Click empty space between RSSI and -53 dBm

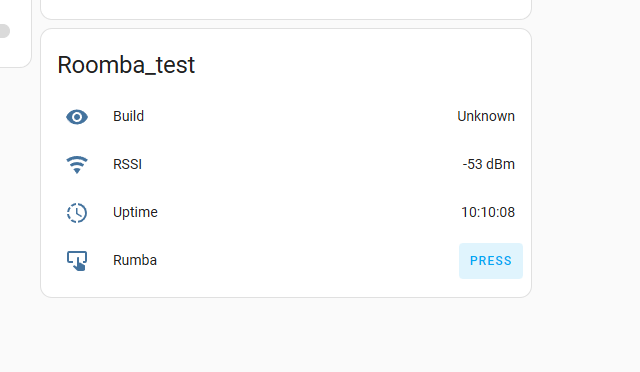302,164
